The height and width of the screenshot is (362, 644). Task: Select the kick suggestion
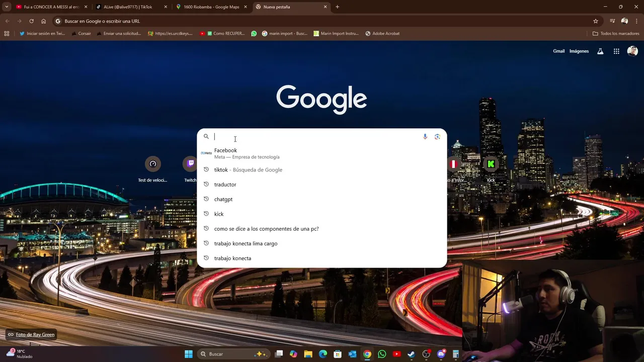(322, 214)
